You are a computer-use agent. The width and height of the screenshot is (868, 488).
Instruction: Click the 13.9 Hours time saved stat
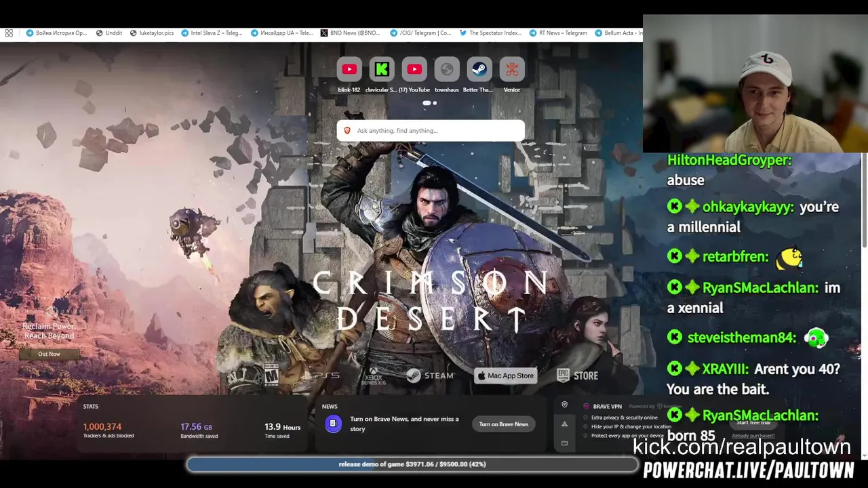[282, 430]
